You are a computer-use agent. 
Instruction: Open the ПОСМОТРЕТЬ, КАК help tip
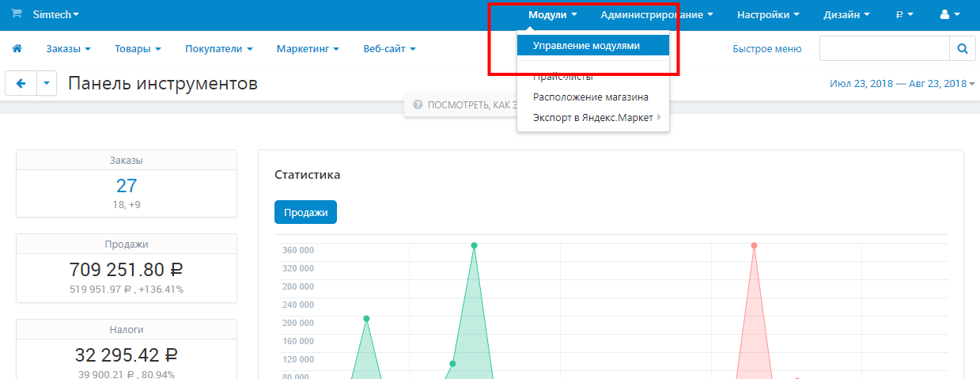coord(461,104)
